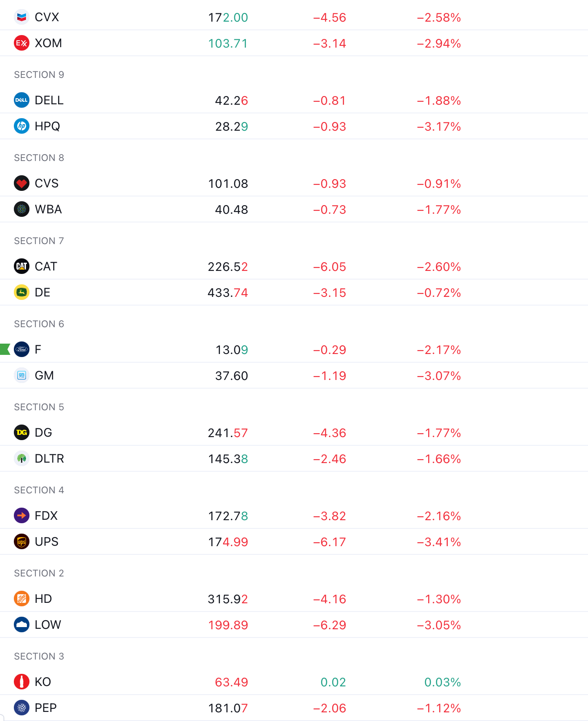
Task: Click the PEP percent change -1.12%
Action: [x=439, y=708]
